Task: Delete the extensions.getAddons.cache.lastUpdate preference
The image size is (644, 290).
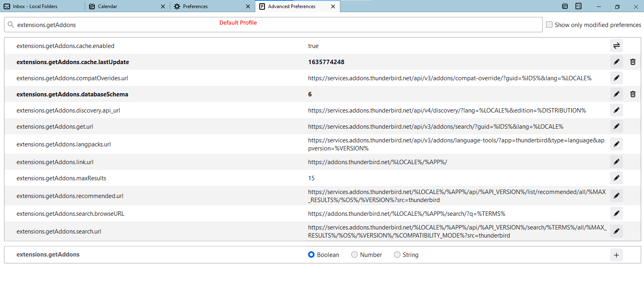Action: (633, 62)
